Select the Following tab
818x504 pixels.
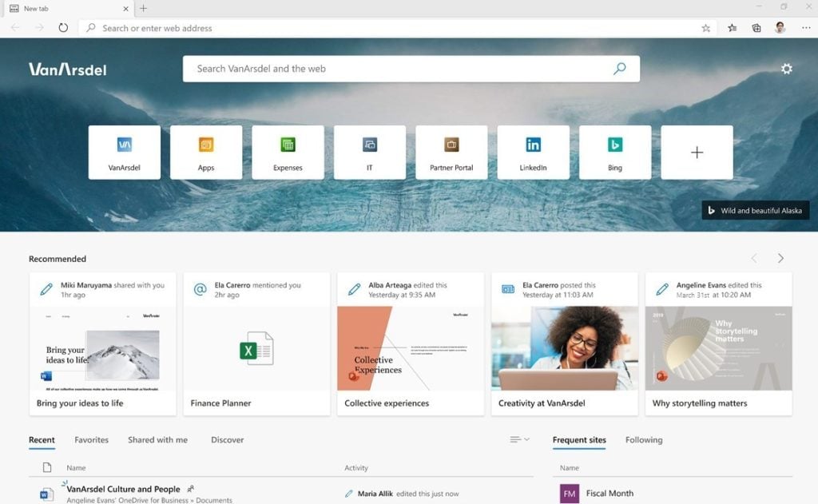(x=644, y=440)
